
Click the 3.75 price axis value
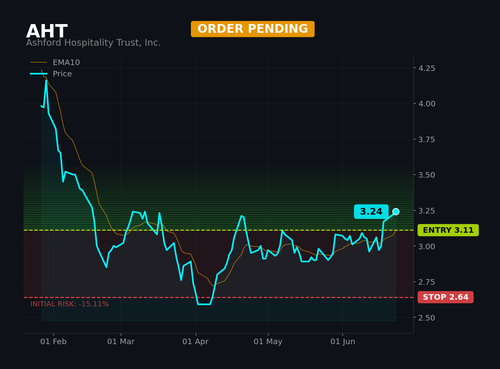coord(427,140)
